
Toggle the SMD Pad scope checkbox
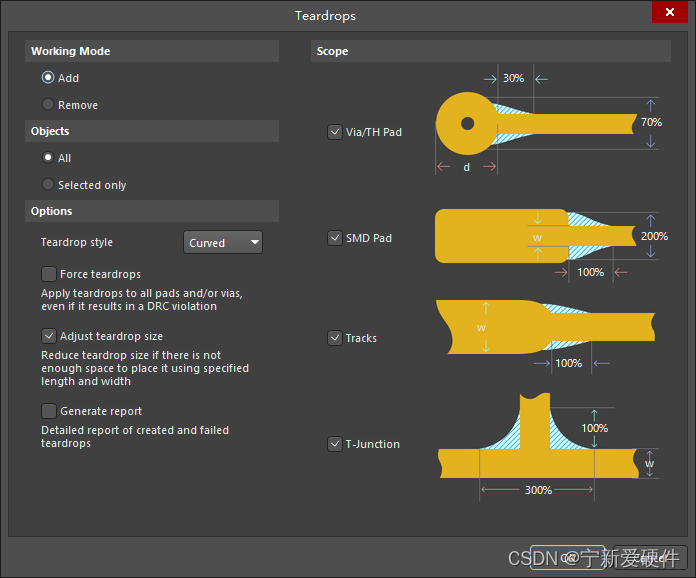pos(335,238)
